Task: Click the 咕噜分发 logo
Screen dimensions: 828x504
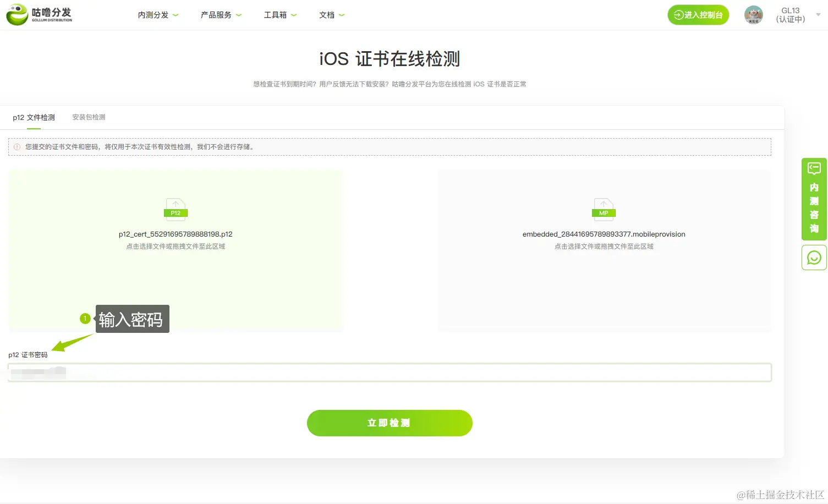Action: point(39,14)
